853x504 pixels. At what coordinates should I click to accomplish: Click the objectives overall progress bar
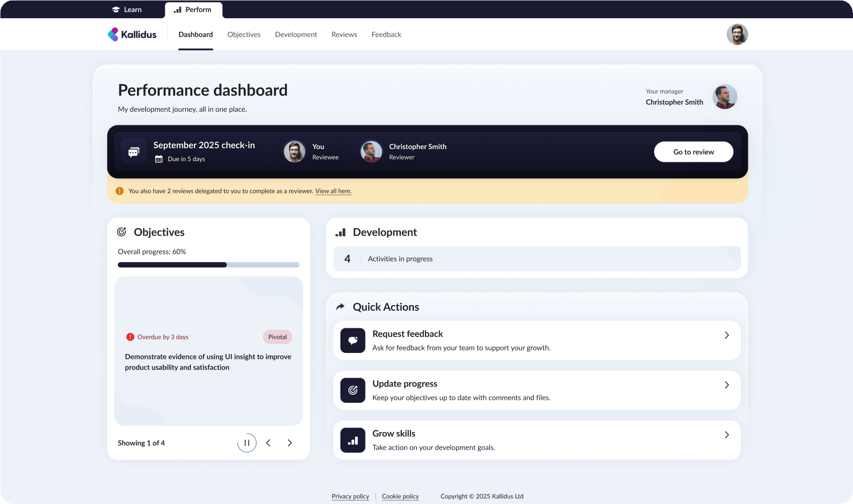click(208, 265)
